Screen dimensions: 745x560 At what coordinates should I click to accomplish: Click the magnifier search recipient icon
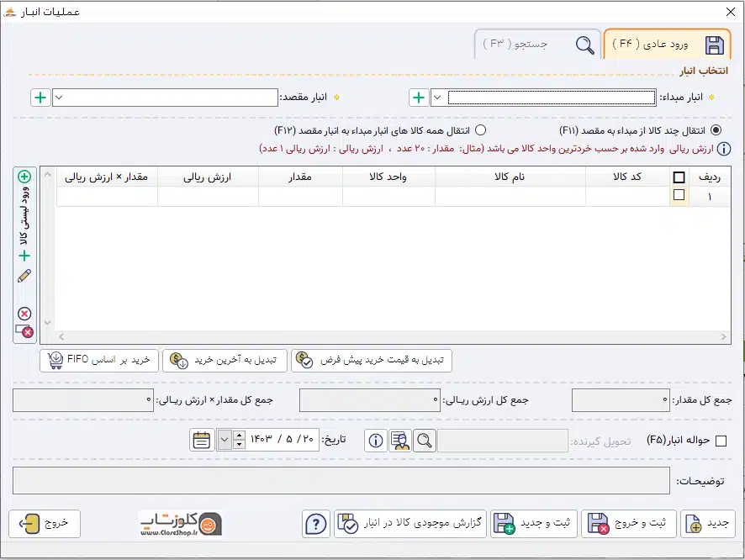[425, 441]
